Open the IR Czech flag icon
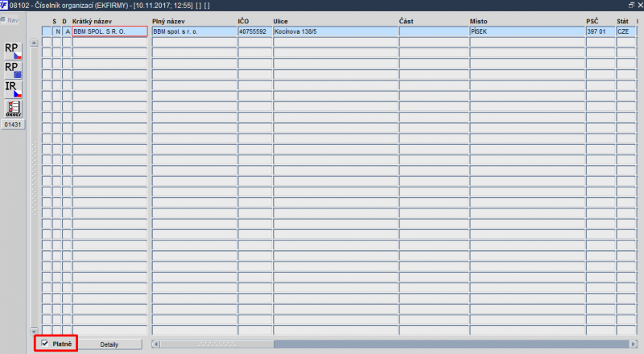The width and height of the screenshot is (644, 354). pyautogui.click(x=13, y=89)
